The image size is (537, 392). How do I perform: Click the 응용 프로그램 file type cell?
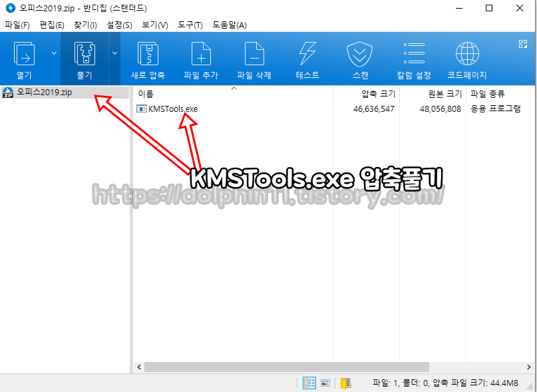[x=495, y=109]
